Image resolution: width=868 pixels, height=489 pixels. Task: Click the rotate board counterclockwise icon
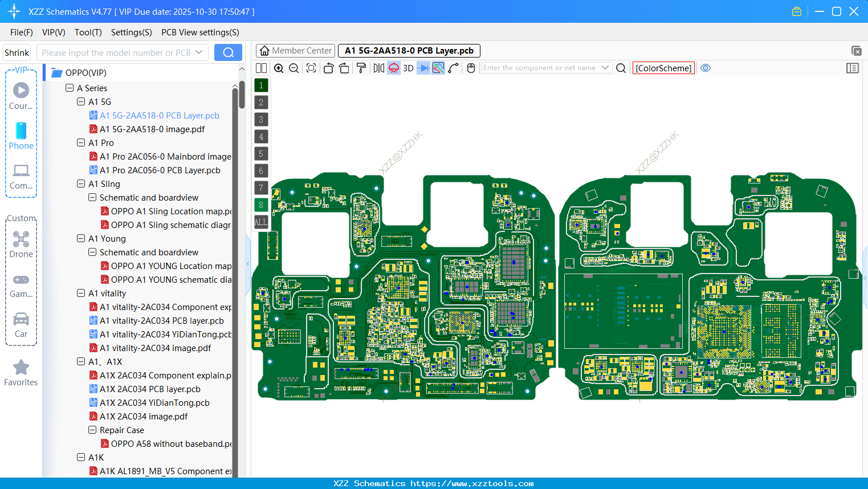point(328,68)
